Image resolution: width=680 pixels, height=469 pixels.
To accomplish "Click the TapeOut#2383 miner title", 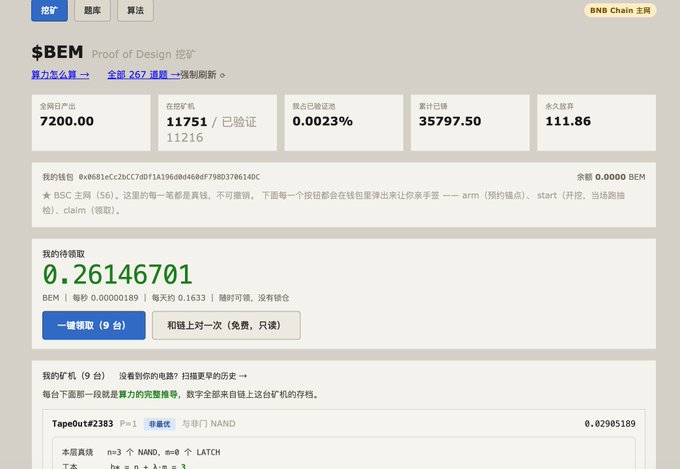I will pos(82,423).
